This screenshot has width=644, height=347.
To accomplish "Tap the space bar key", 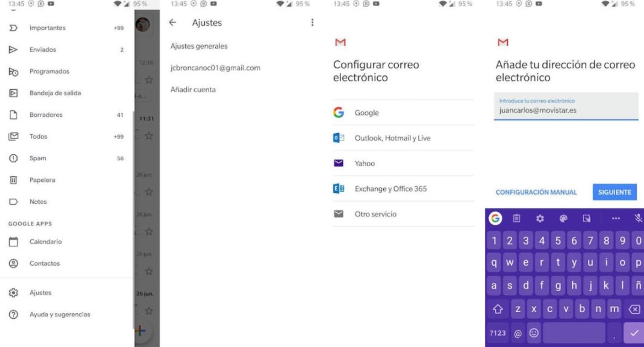I will (574, 333).
